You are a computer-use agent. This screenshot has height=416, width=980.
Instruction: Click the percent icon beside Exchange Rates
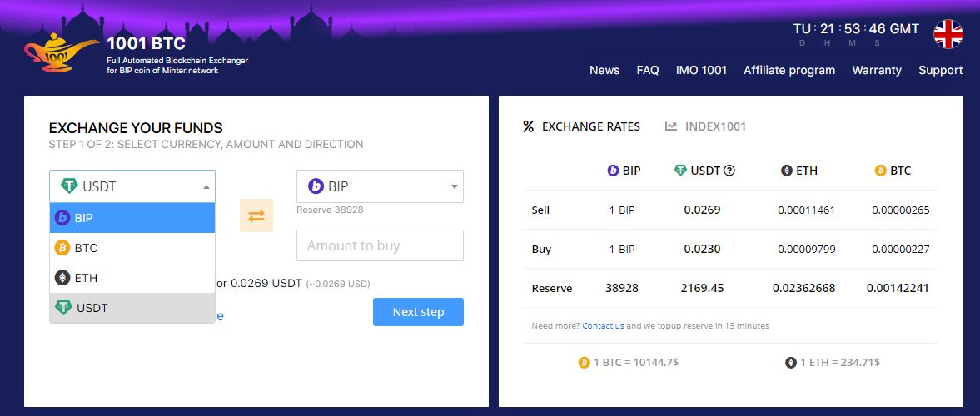[x=529, y=126]
